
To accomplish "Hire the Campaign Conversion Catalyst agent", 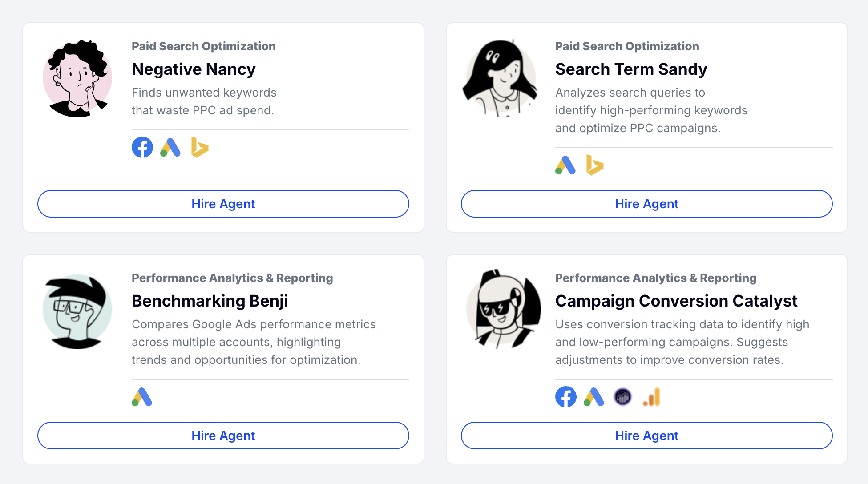I will 646,436.
